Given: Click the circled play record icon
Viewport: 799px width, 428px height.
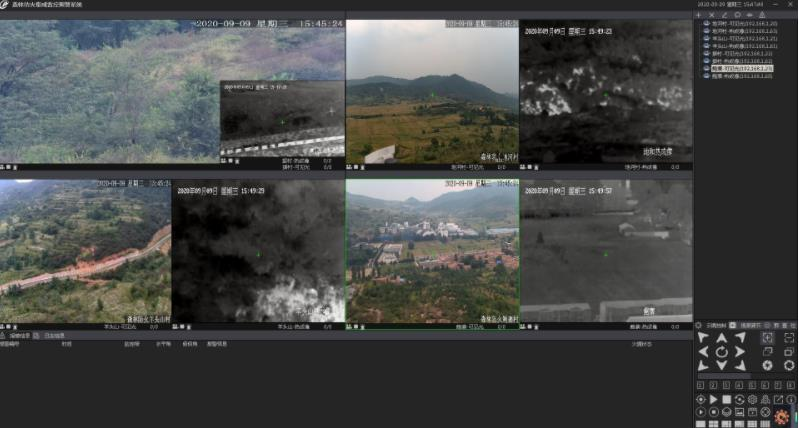Looking at the screenshot, I should 701,412.
